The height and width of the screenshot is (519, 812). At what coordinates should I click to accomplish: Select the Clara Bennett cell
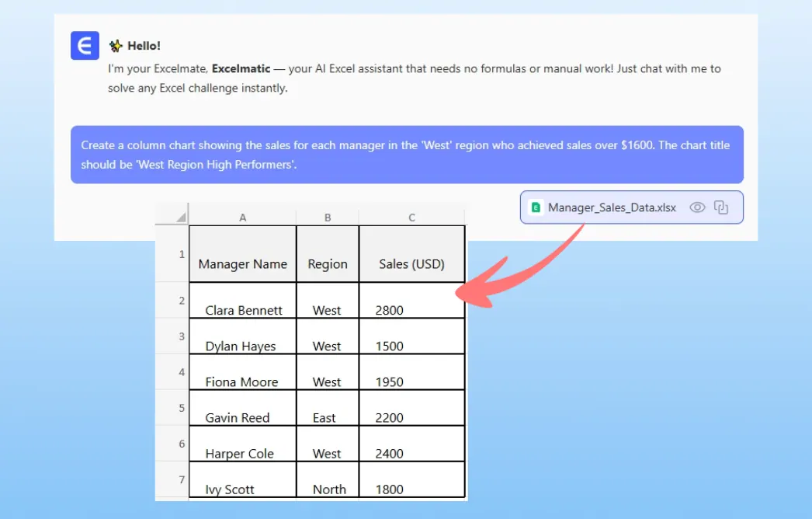click(243, 309)
